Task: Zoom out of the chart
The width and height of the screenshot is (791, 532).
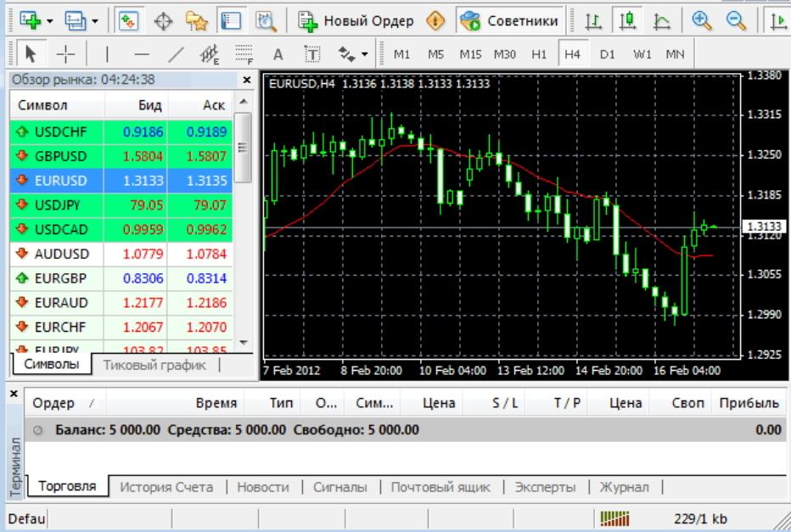Action: 737,20
